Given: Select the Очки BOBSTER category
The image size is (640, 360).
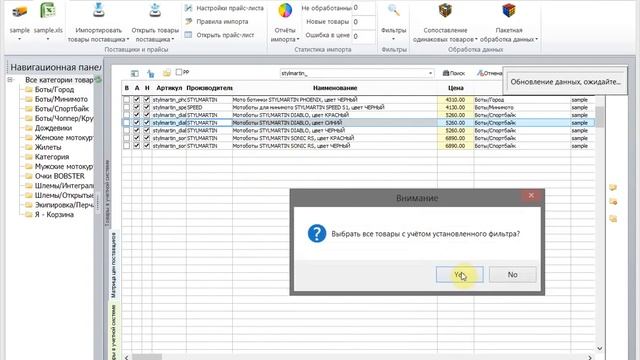Looking at the screenshot, I should pos(60,176).
